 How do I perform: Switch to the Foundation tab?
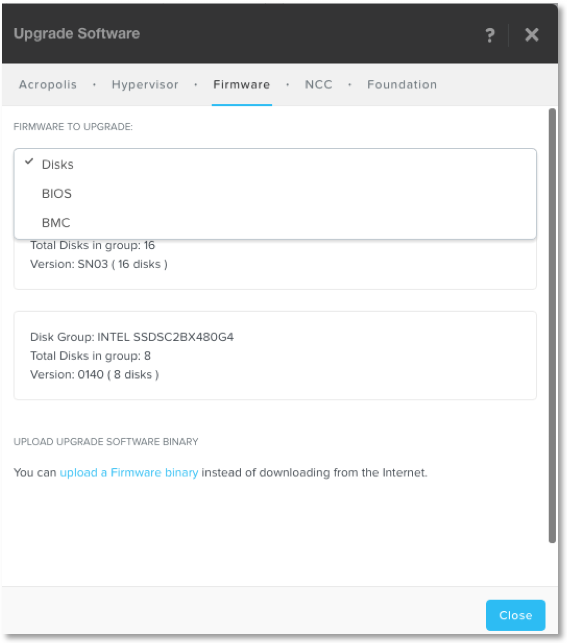[402, 84]
